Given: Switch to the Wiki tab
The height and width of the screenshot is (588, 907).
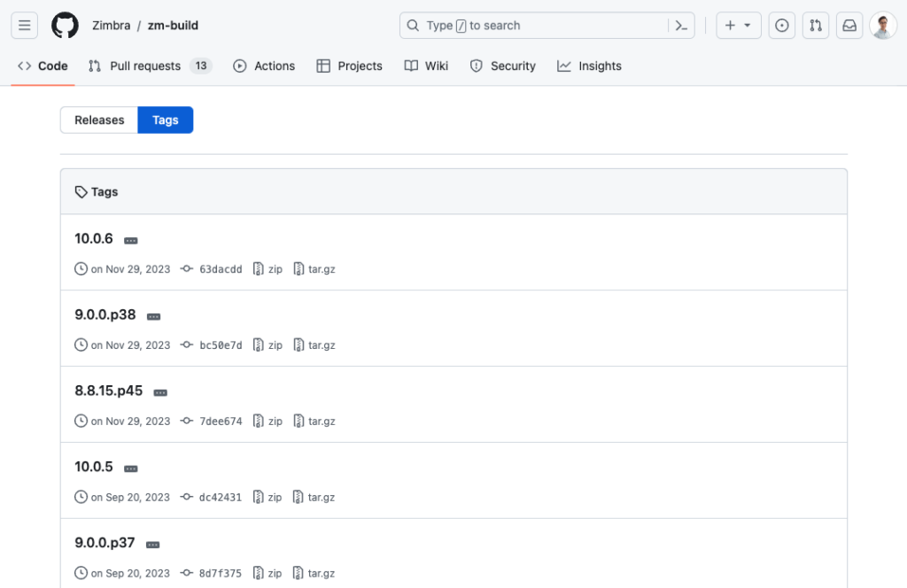Looking at the screenshot, I should pos(426,66).
